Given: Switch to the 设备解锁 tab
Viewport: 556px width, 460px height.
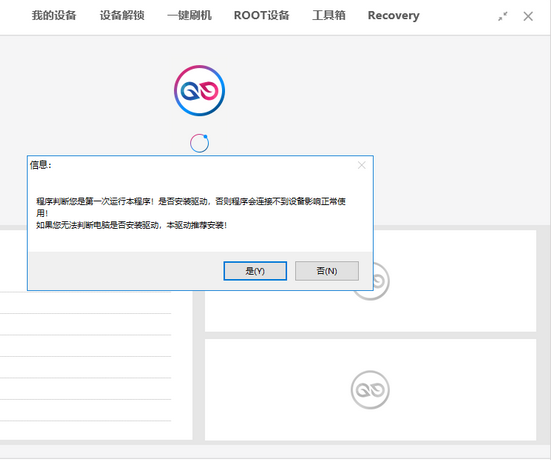Looking at the screenshot, I should pyautogui.click(x=122, y=16).
